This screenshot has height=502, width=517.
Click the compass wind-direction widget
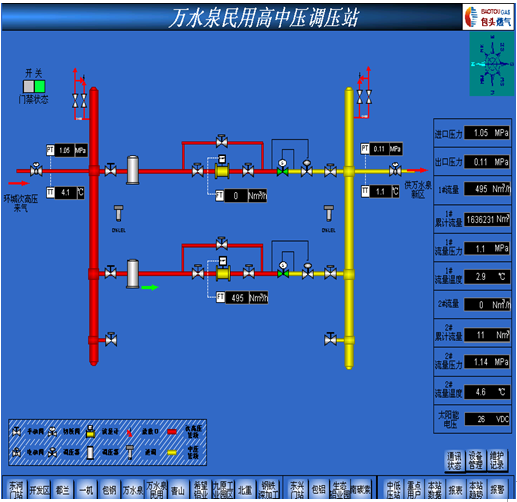pyautogui.click(x=491, y=64)
